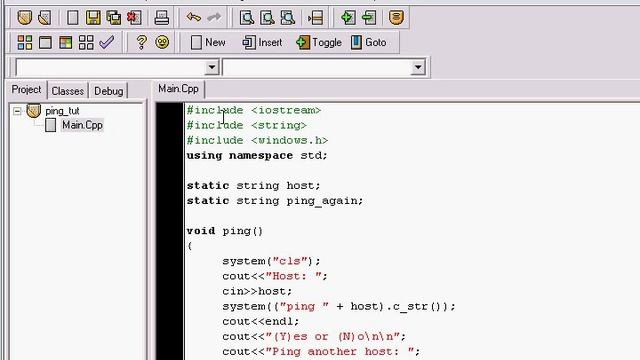
Task: Click the line with '.c_str());'
Action: [339, 307]
